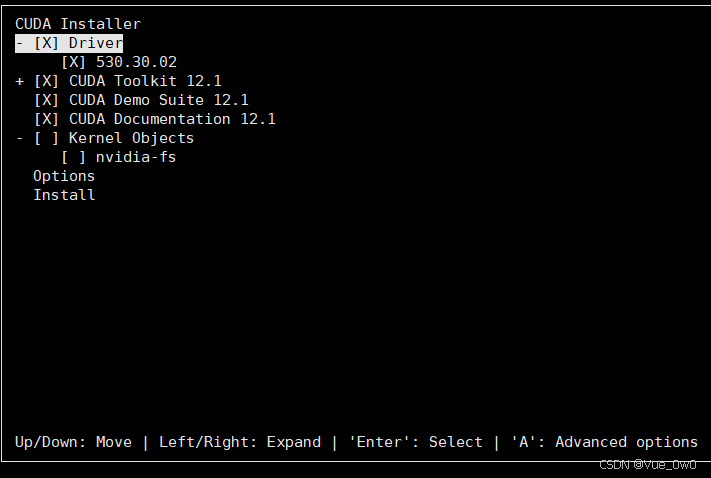Open the Options menu entry

click(64, 176)
